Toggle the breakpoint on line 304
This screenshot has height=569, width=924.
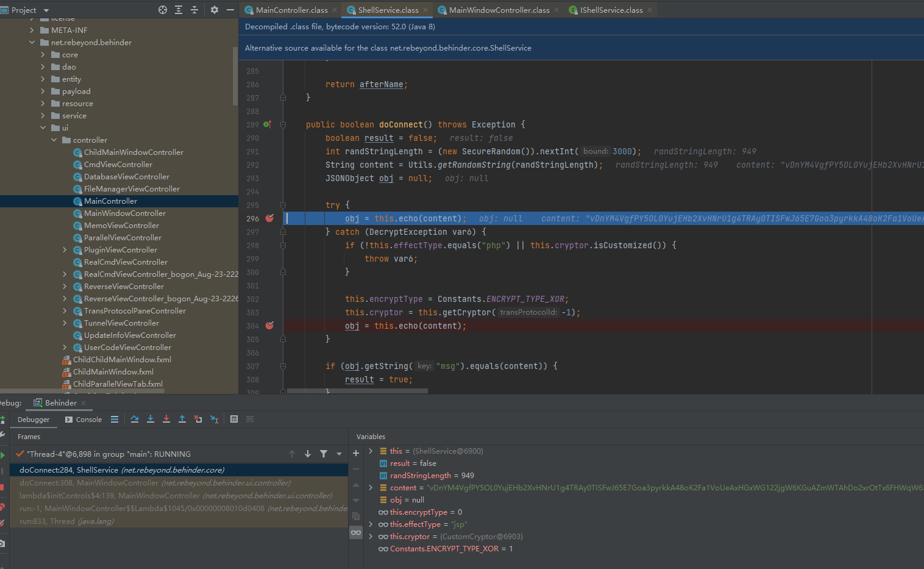coord(269,326)
